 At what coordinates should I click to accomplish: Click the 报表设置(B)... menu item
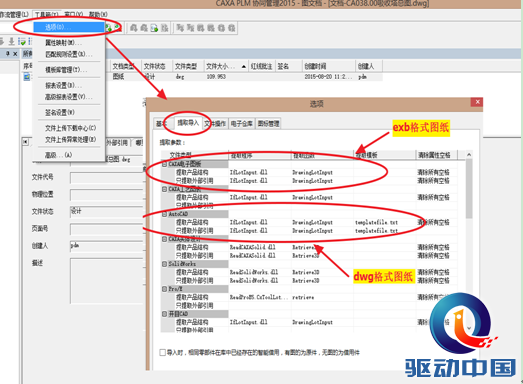[63, 85]
